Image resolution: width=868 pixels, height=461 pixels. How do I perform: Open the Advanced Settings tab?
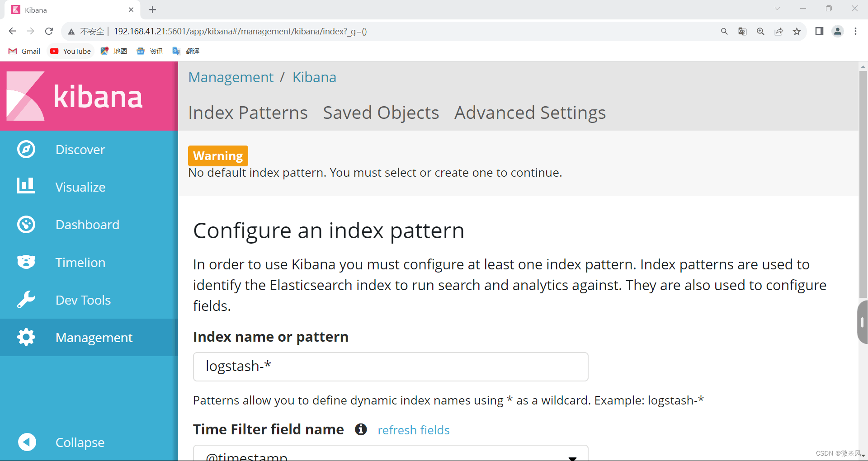pyautogui.click(x=530, y=113)
